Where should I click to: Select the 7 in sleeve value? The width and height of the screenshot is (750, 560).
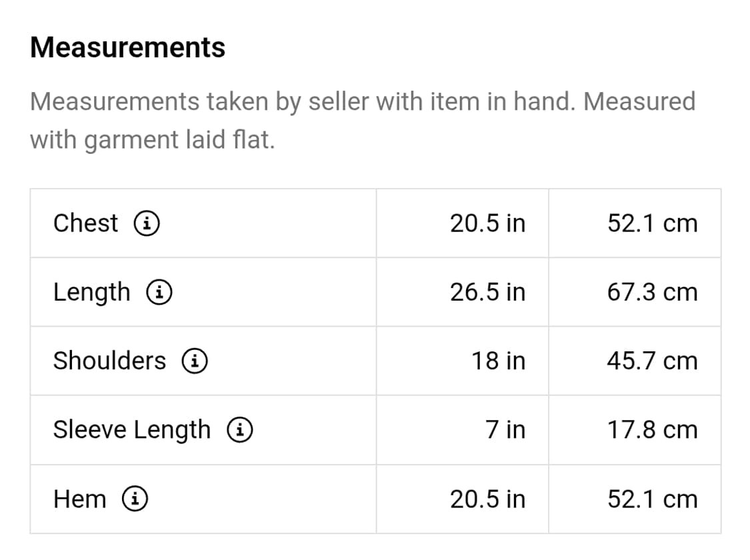[x=505, y=430]
